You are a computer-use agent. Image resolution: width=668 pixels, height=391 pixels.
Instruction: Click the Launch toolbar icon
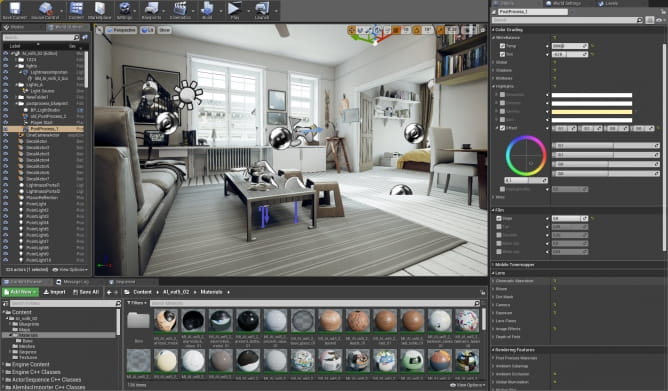[x=262, y=9]
